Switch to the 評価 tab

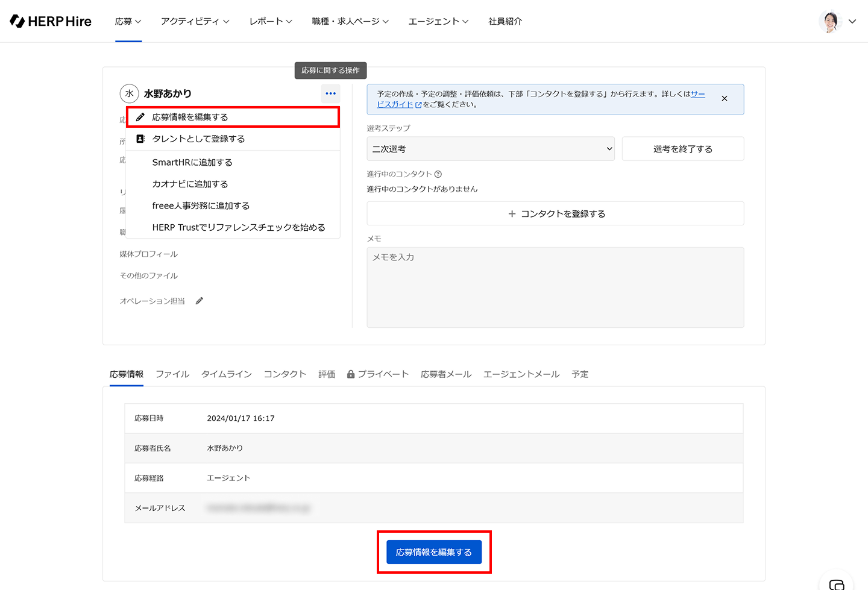[327, 374]
